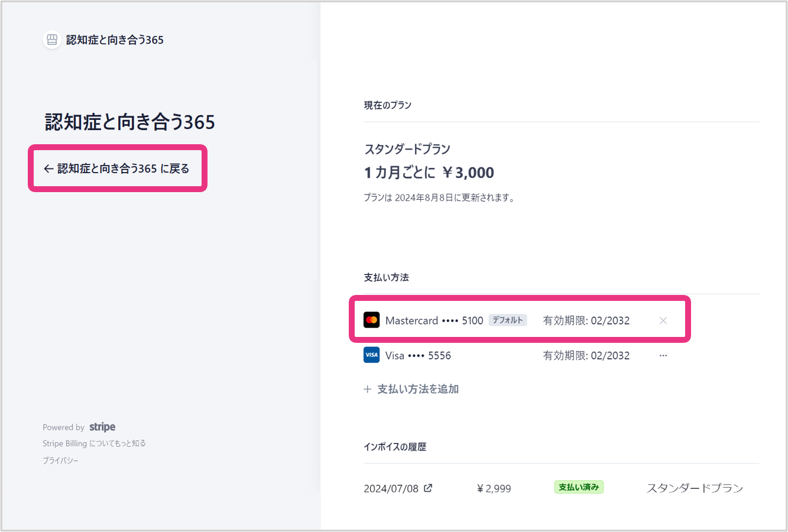Click the Stripe logo next to Powered by

click(102, 427)
